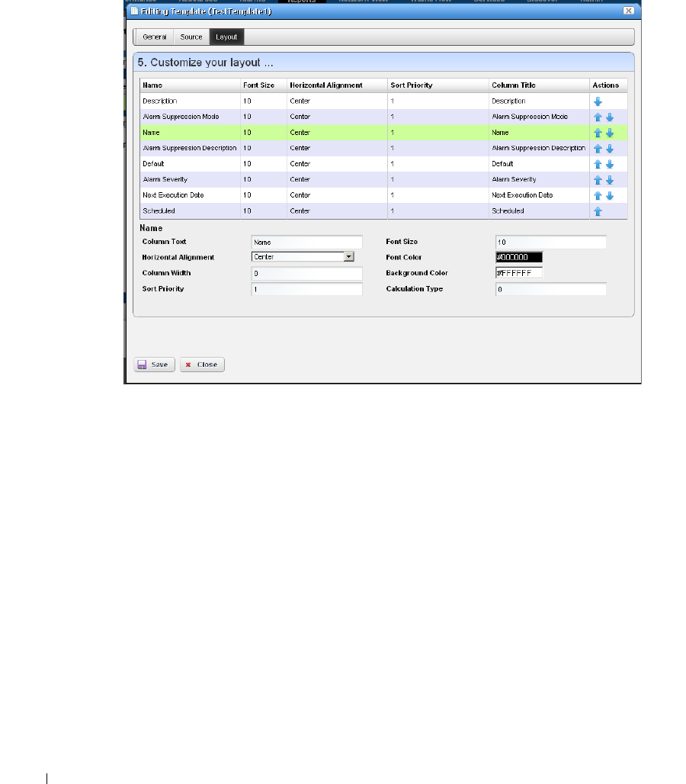Select the Description row name cell
This screenshot has width=686, height=784.
(191, 101)
